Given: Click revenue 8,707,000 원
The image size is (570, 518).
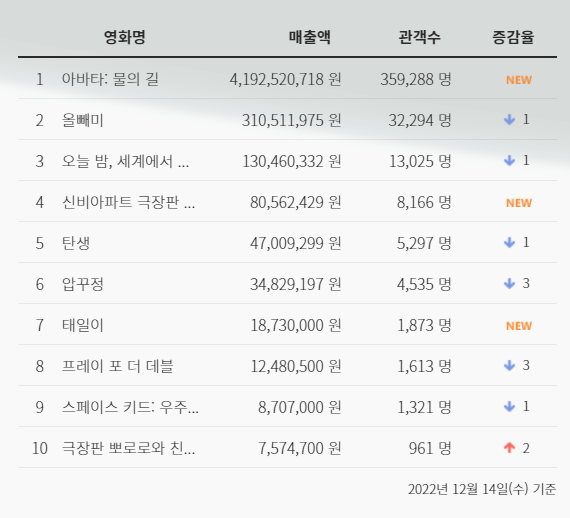Looking at the screenshot, I should (300, 407).
